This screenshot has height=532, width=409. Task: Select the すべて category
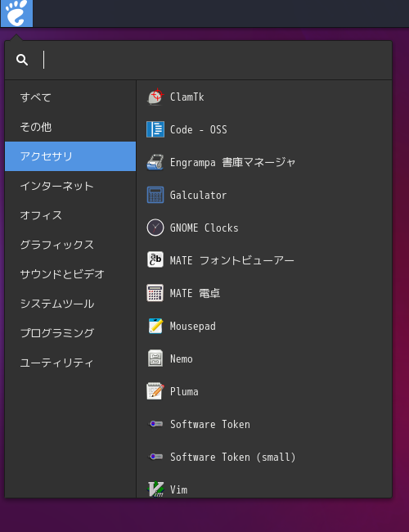coord(70,97)
